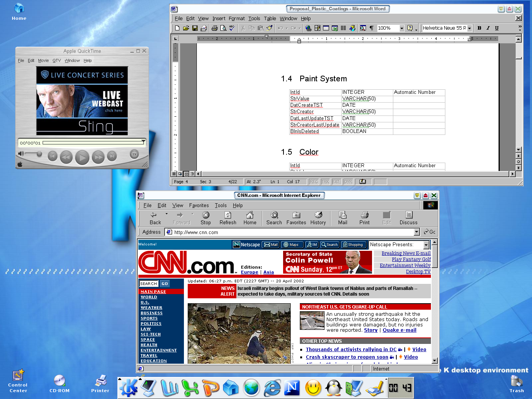Open the History icon in Internet Explorer
This screenshot has width=532, height=399.
click(318, 215)
